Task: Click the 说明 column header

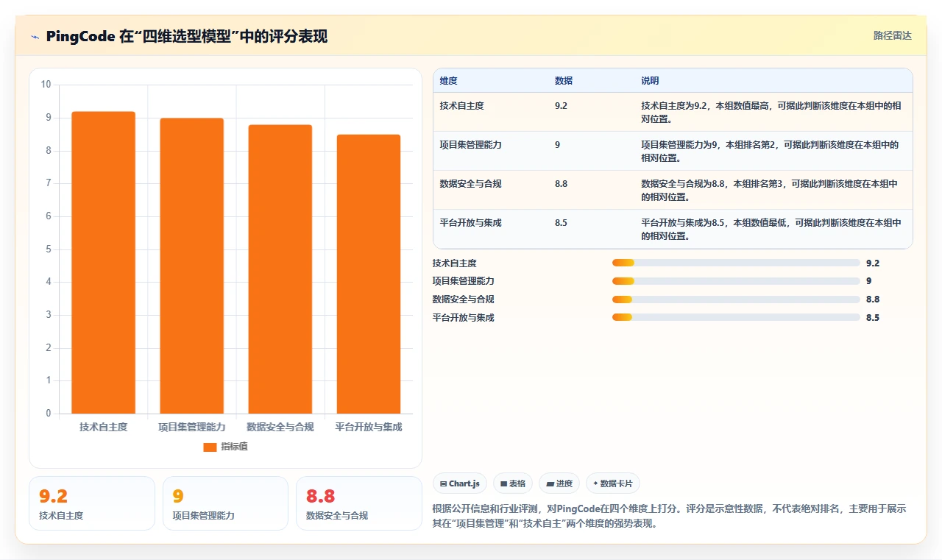Action: [x=650, y=80]
